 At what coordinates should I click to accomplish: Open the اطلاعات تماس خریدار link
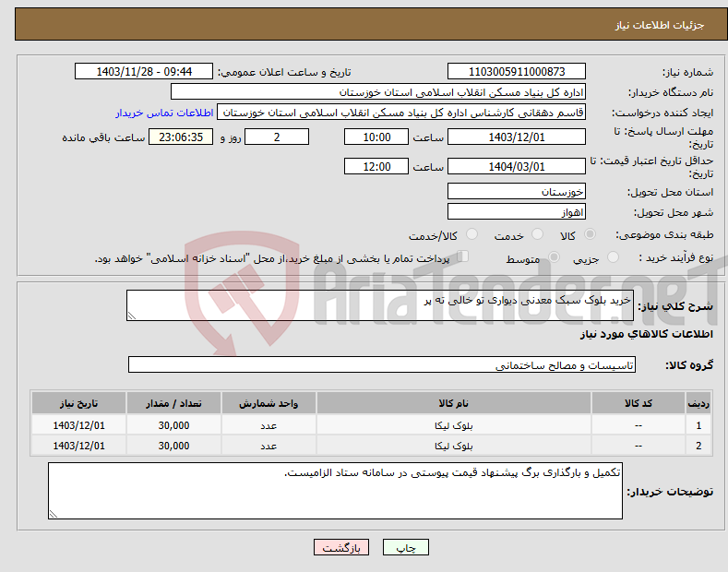coord(164,113)
